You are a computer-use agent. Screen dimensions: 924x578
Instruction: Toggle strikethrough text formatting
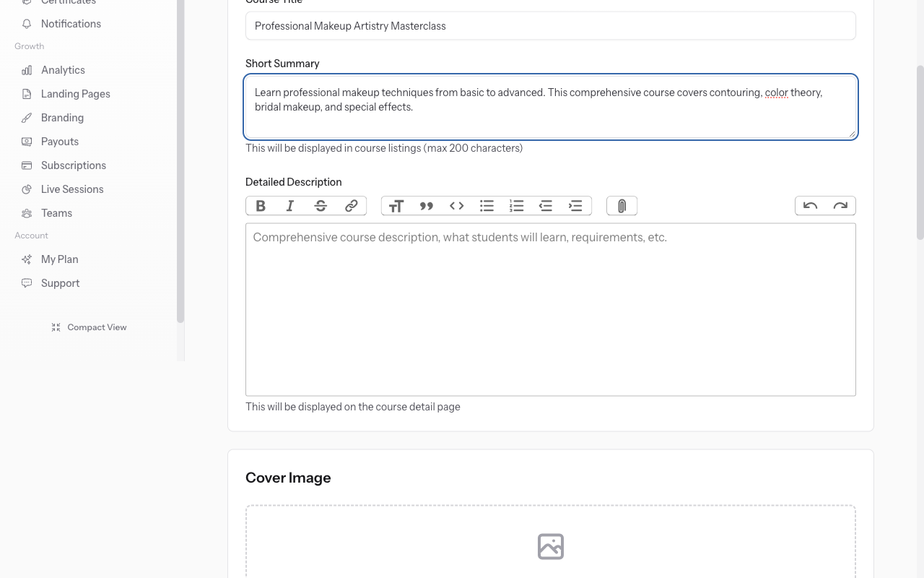click(x=321, y=206)
